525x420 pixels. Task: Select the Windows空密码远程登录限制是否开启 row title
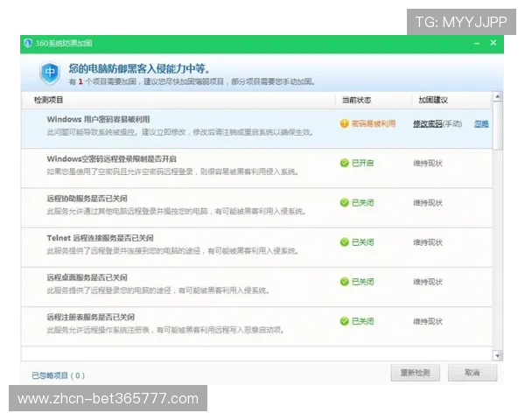coord(111,158)
